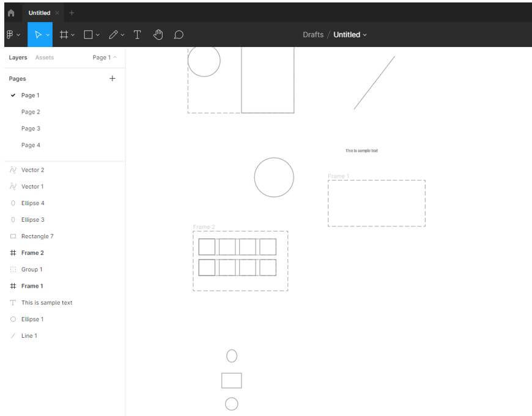Switch to the Assets tab
Image resolution: width=532 pixels, height=416 pixels.
45,57
